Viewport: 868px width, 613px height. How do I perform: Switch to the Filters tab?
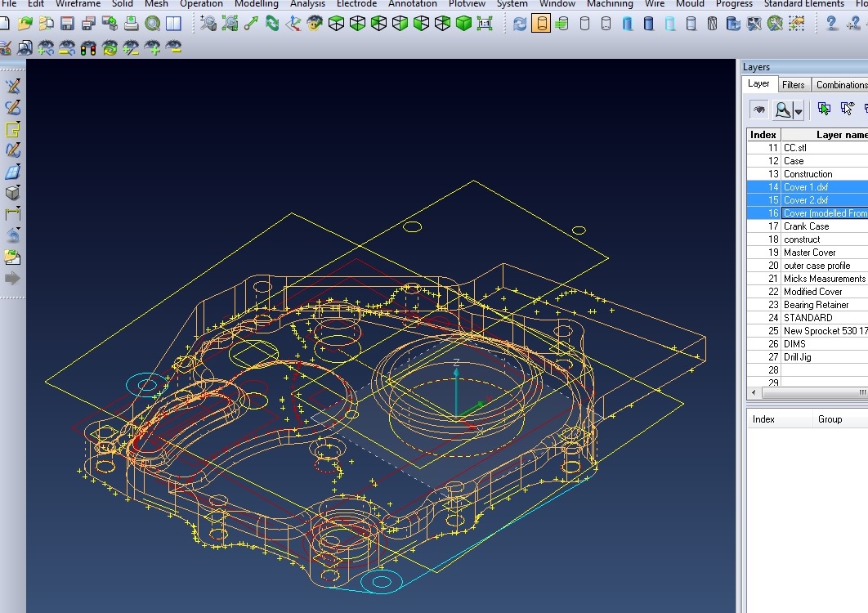point(793,84)
